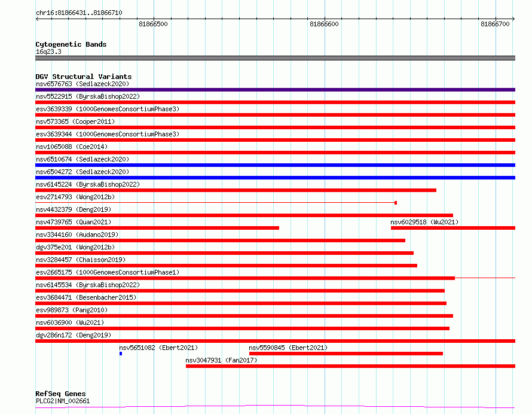Open the PLCG2|NM_002661 gene label
This screenshot has height=414, width=532.
click(x=63, y=401)
